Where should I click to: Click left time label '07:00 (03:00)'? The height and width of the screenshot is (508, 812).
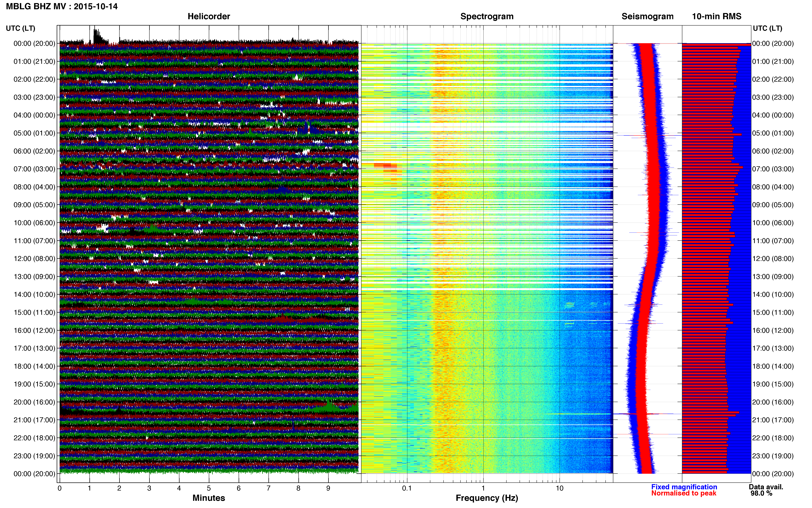(x=34, y=169)
